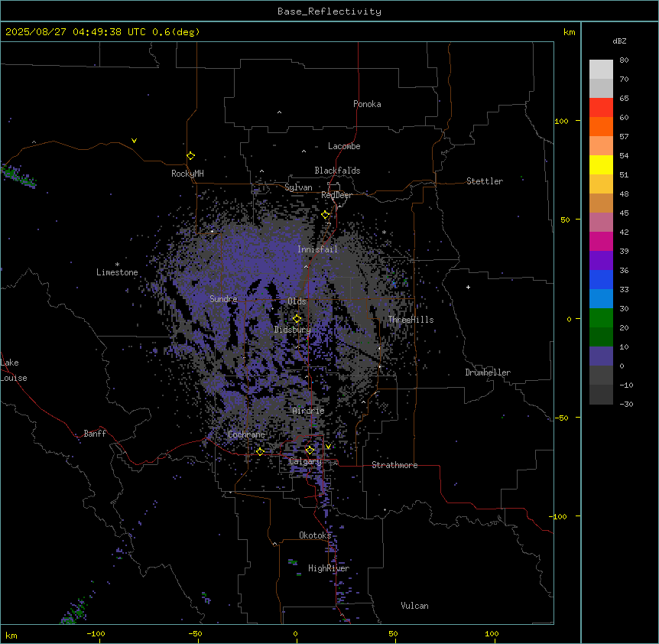659x644 pixels.
Task: Click the Cochrane town label
Action: click(246, 434)
